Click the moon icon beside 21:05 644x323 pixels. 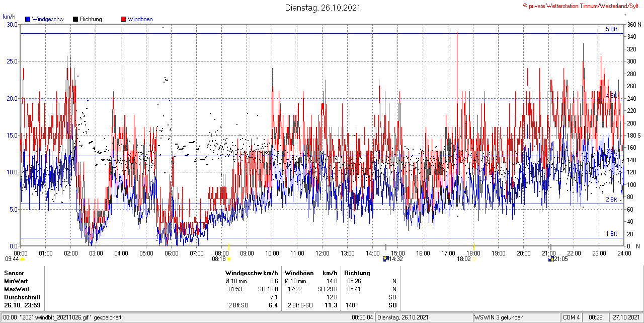pyautogui.click(x=551, y=259)
